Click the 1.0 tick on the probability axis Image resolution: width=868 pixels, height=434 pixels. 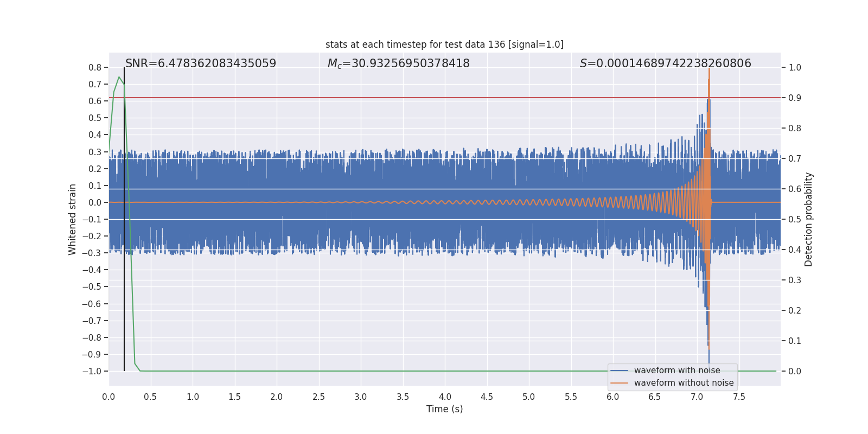(795, 68)
